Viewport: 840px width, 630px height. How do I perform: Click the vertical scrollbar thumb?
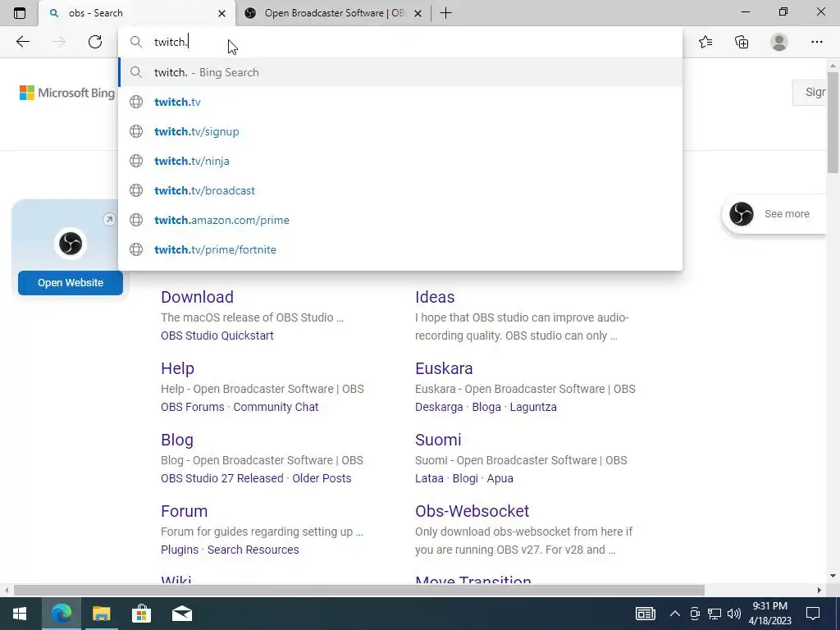[x=833, y=122]
